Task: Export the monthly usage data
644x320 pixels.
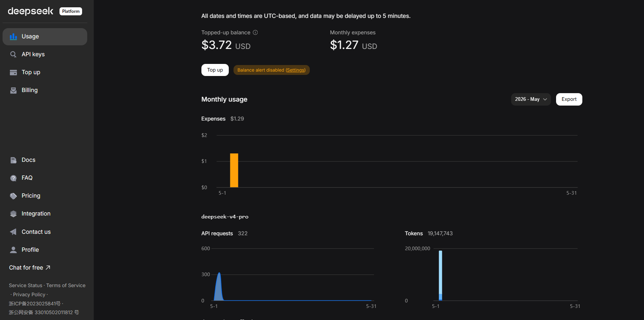Action: coord(569,99)
